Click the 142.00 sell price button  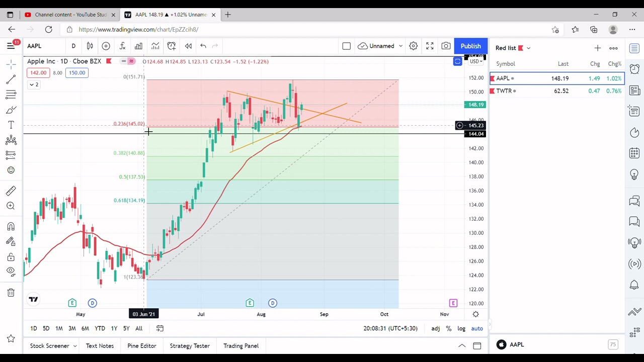pyautogui.click(x=38, y=73)
